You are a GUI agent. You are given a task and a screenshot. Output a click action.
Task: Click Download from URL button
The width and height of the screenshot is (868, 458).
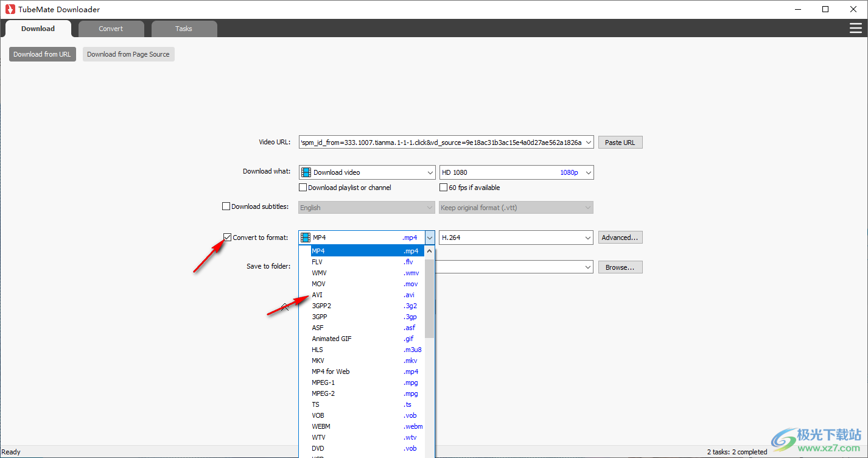[x=43, y=54]
